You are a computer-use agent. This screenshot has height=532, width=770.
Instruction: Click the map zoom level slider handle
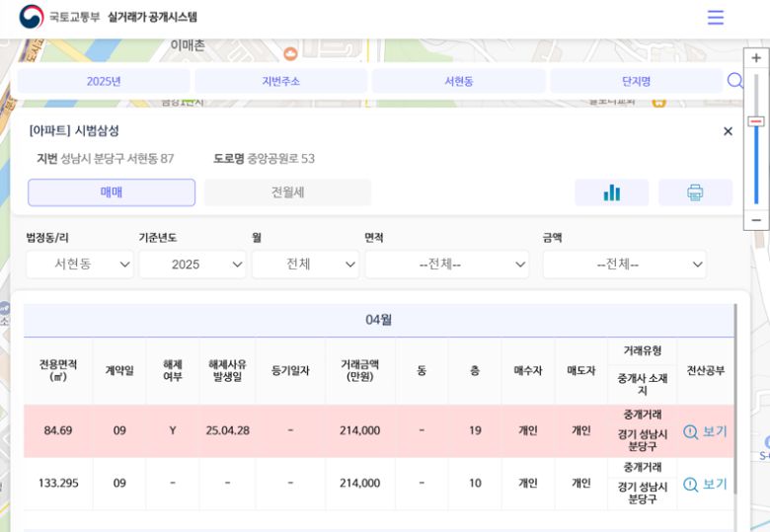pos(756,121)
